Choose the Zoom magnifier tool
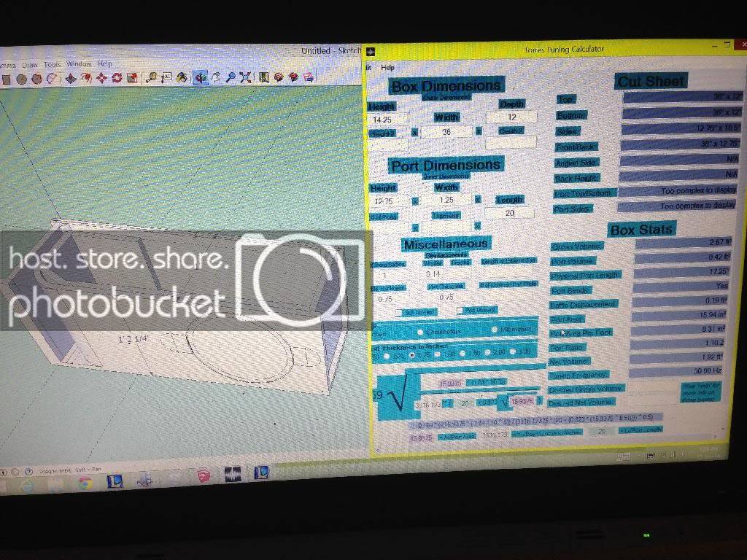This screenshot has width=747, height=560. click(231, 77)
